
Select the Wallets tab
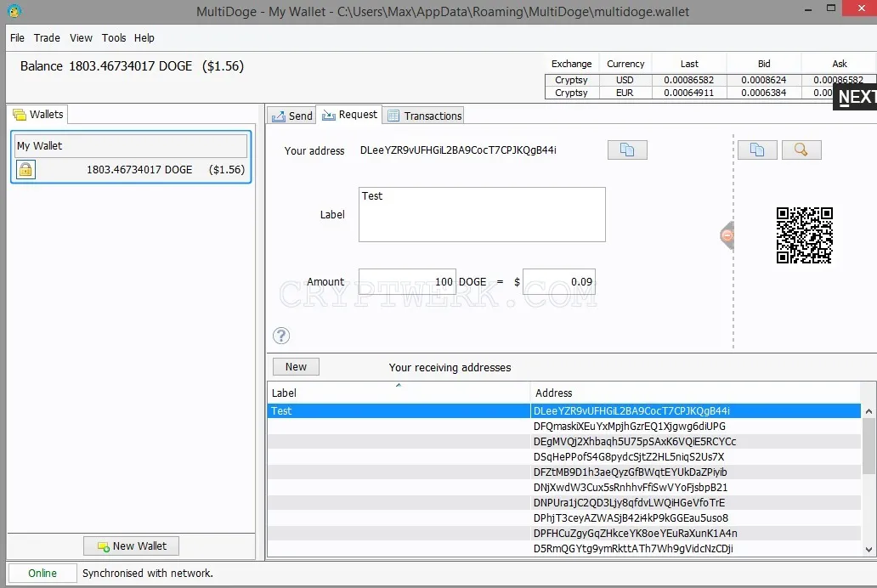(x=38, y=115)
